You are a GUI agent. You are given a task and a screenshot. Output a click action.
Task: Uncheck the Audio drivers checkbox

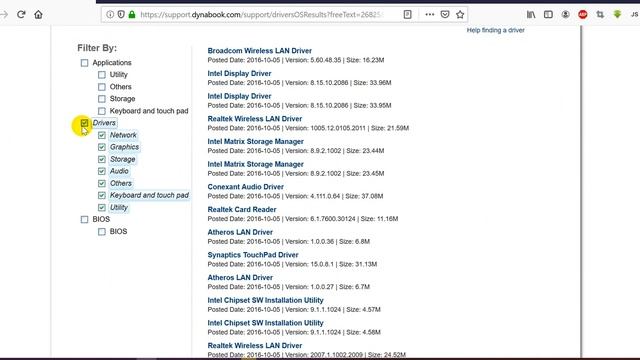[102, 171]
